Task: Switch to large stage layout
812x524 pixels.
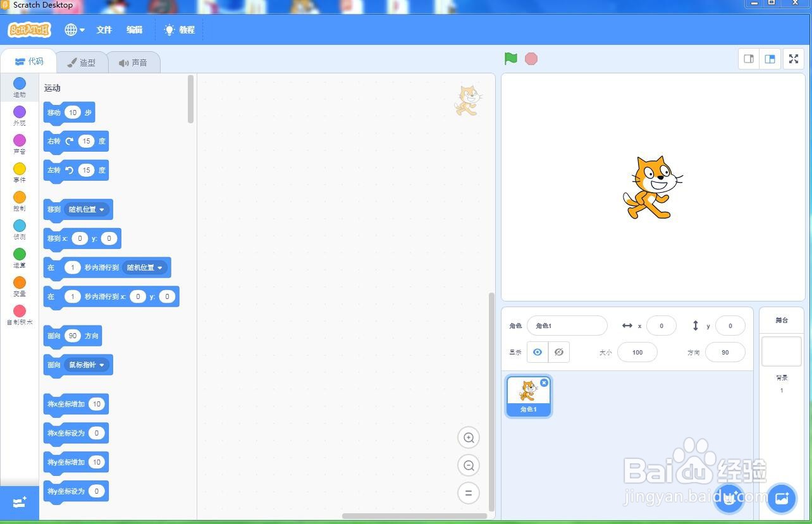Action: [x=770, y=59]
